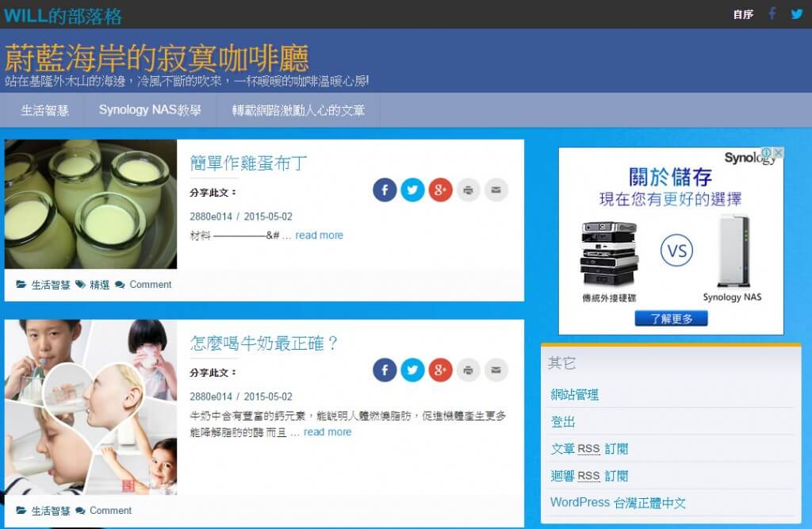Share egg pudding post on Google+

(440, 190)
